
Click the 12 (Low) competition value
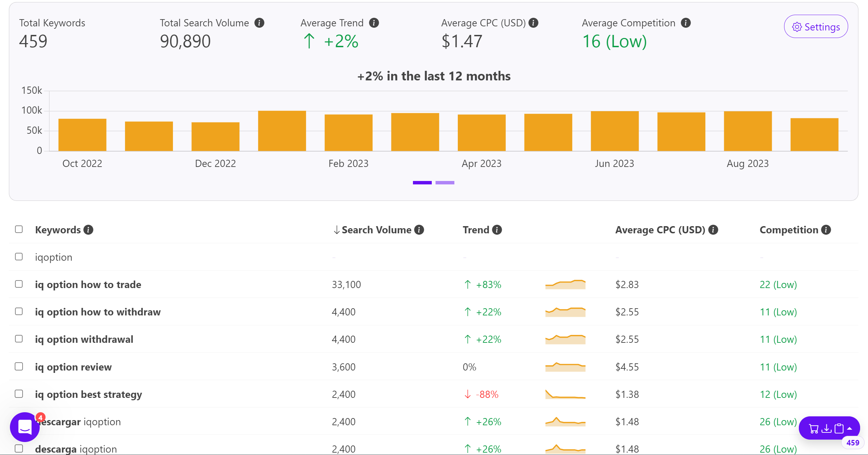point(778,394)
